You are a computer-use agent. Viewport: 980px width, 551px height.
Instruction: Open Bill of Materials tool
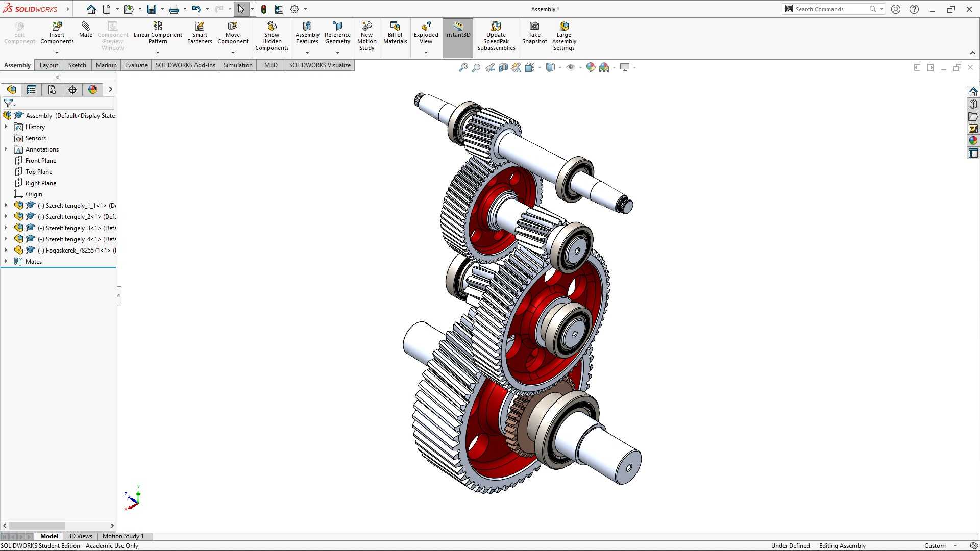point(395,33)
